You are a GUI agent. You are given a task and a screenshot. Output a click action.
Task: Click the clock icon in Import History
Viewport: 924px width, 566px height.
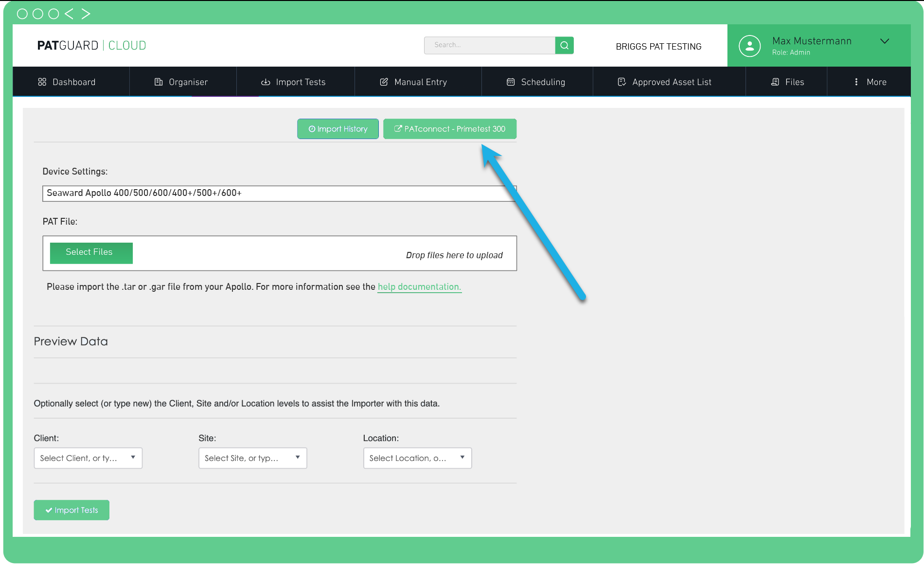coord(312,129)
